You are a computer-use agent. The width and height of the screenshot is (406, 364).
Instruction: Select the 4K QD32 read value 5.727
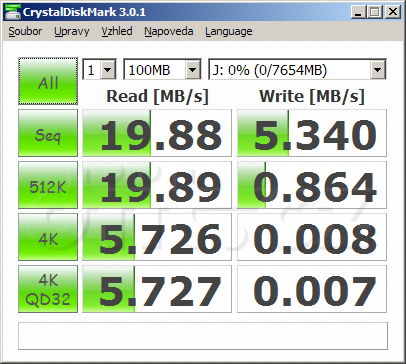coord(157,289)
